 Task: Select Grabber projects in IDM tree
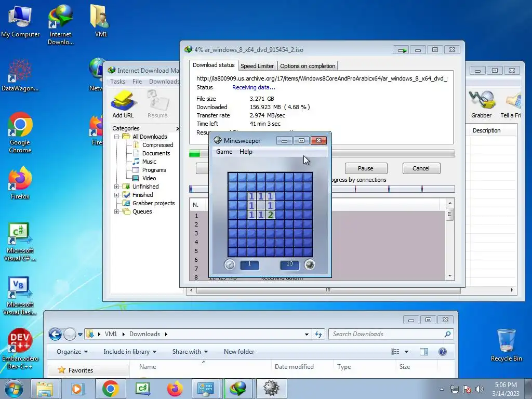[153, 203]
